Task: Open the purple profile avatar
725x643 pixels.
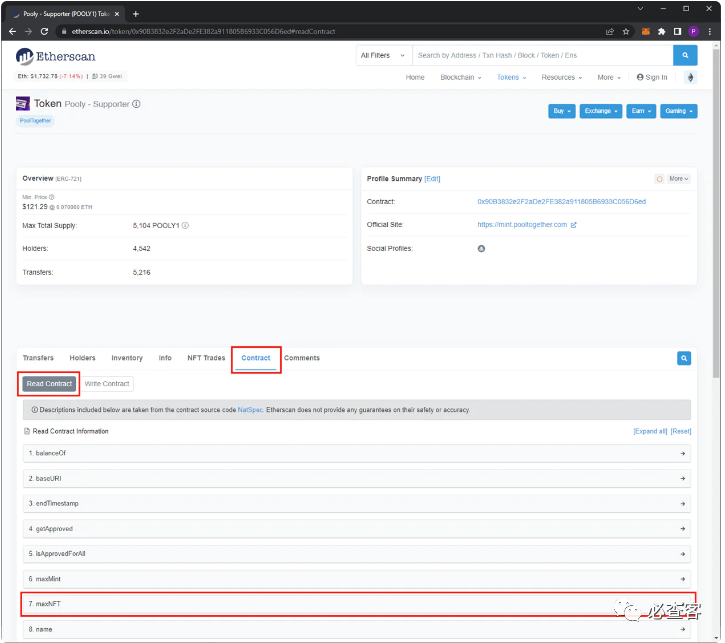Action: 693,31
